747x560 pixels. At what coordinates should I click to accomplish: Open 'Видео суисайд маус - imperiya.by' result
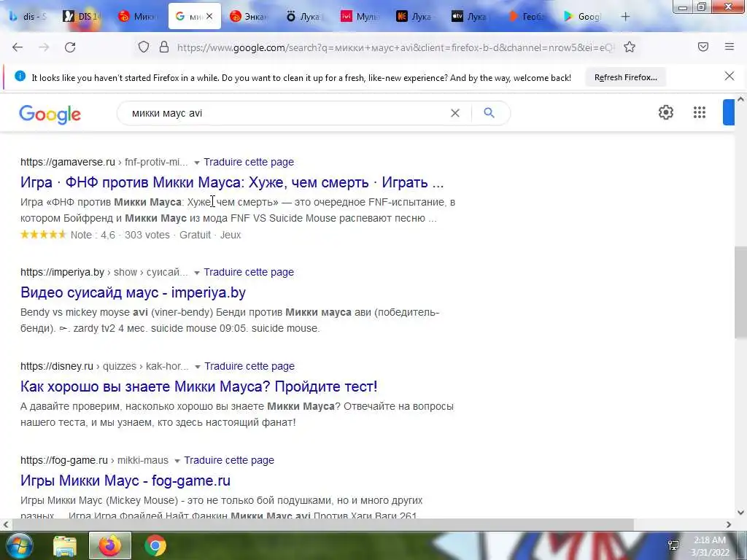(133, 292)
